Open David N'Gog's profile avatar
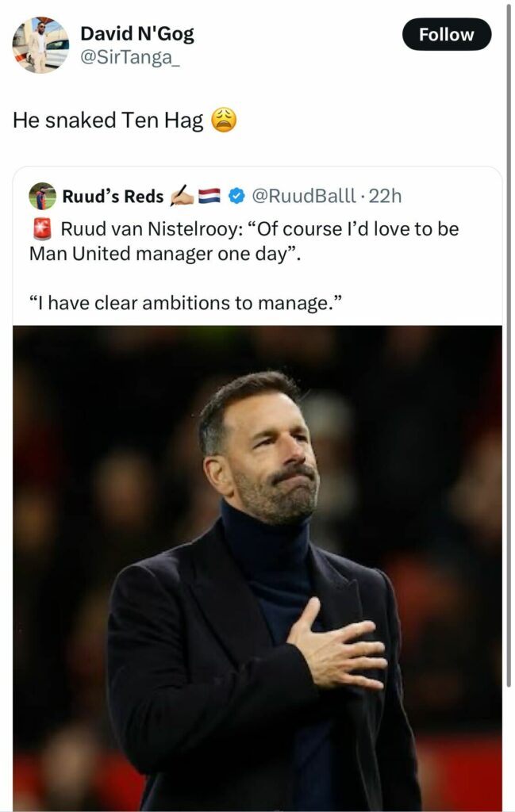 [x=40, y=44]
